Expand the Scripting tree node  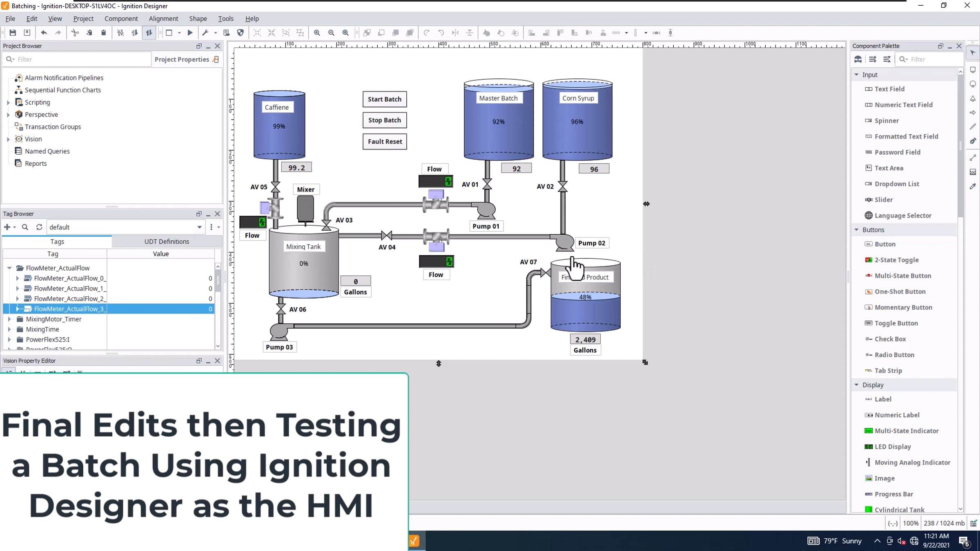pyautogui.click(x=8, y=102)
